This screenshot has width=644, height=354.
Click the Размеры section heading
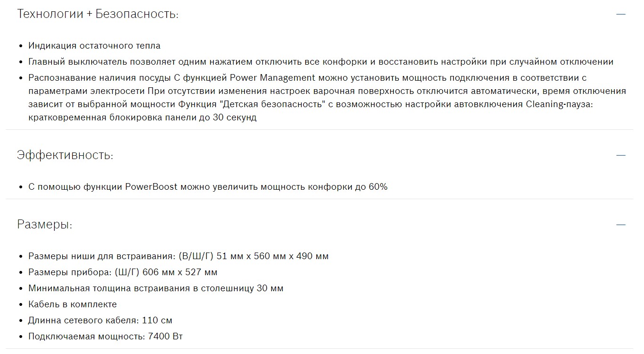[45, 225]
